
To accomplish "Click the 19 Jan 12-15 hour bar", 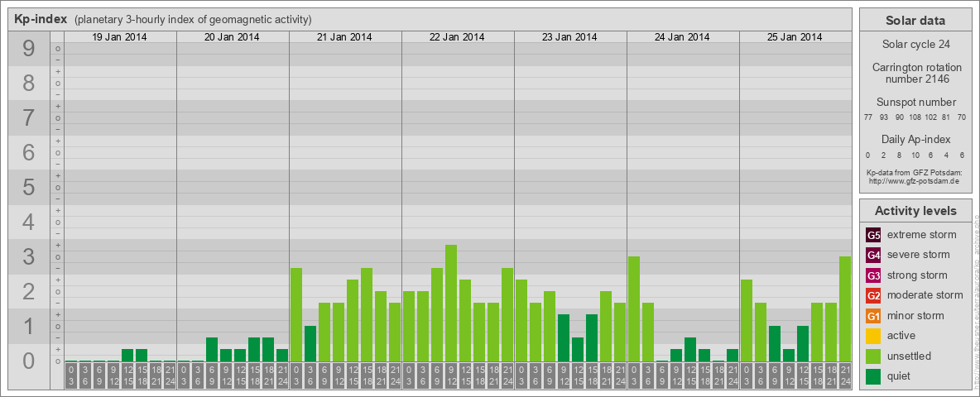I will click(127, 356).
